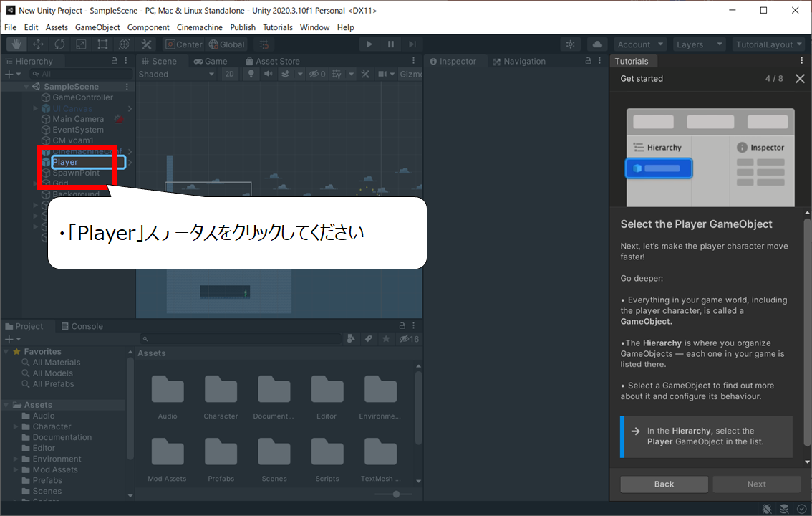Image resolution: width=812 pixels, height=516 pixels.
Task: Select the Scale tool
Action: pos(82,44)
